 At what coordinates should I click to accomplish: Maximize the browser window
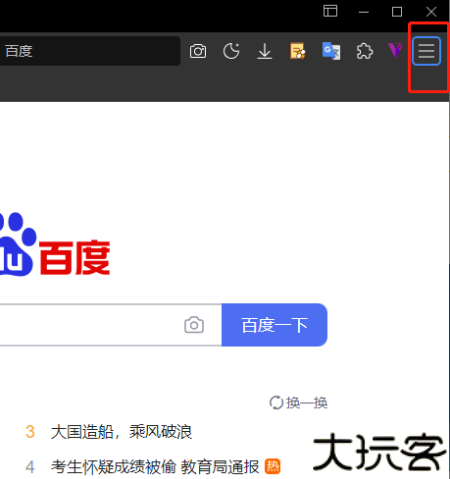tap(397, 12)
